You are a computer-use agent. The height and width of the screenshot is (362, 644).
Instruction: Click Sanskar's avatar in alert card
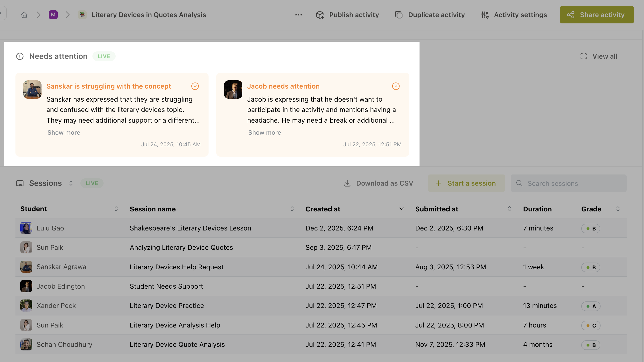[32, 90]
